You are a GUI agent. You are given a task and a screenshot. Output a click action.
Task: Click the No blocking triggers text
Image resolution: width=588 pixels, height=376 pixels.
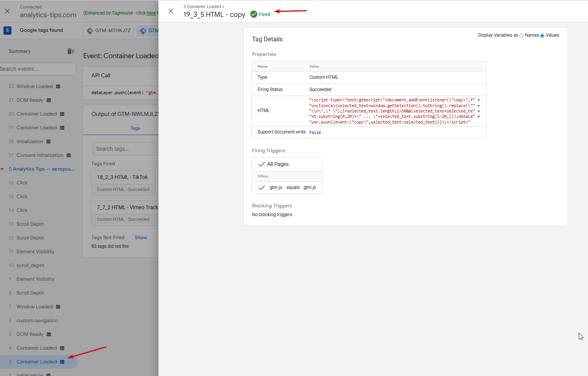pyautogui.click(x=272, y=215)
